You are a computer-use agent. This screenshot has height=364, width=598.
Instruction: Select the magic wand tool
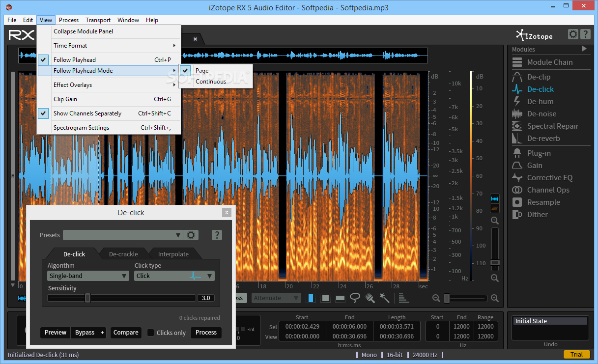(x=384, y=298)
